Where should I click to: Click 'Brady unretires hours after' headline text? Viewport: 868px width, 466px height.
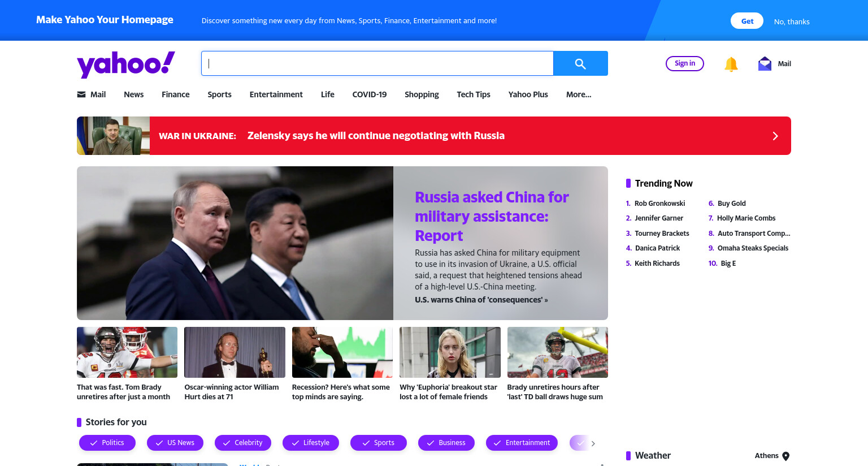[x=555, y=392]
